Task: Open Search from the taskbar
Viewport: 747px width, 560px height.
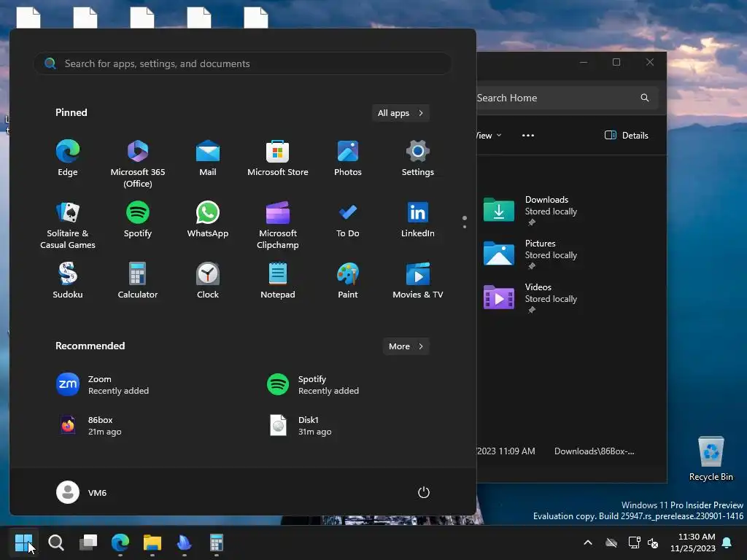Action: coord(55,542)
